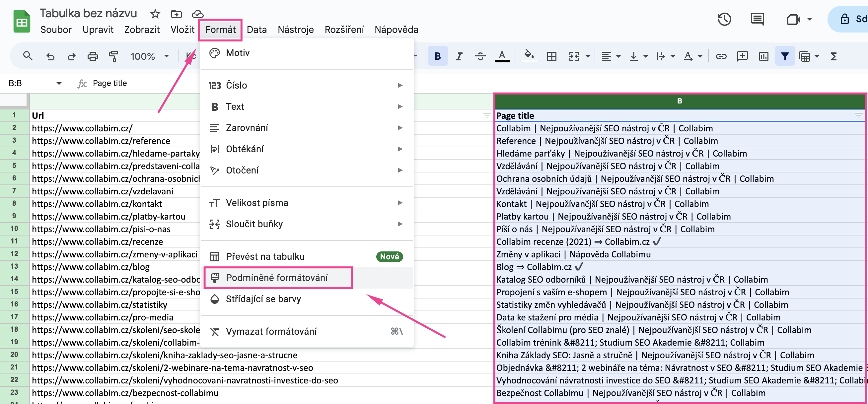Start a video call camera icon

coord(794,19)
